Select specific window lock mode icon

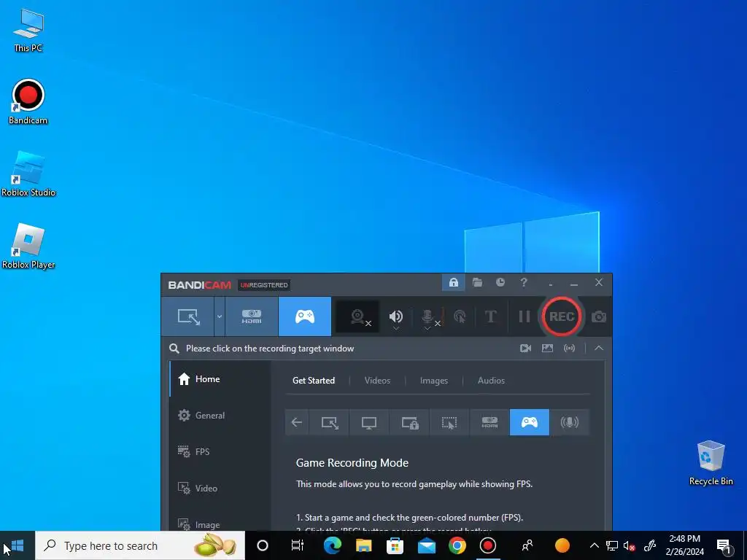[x=409, y=422]
